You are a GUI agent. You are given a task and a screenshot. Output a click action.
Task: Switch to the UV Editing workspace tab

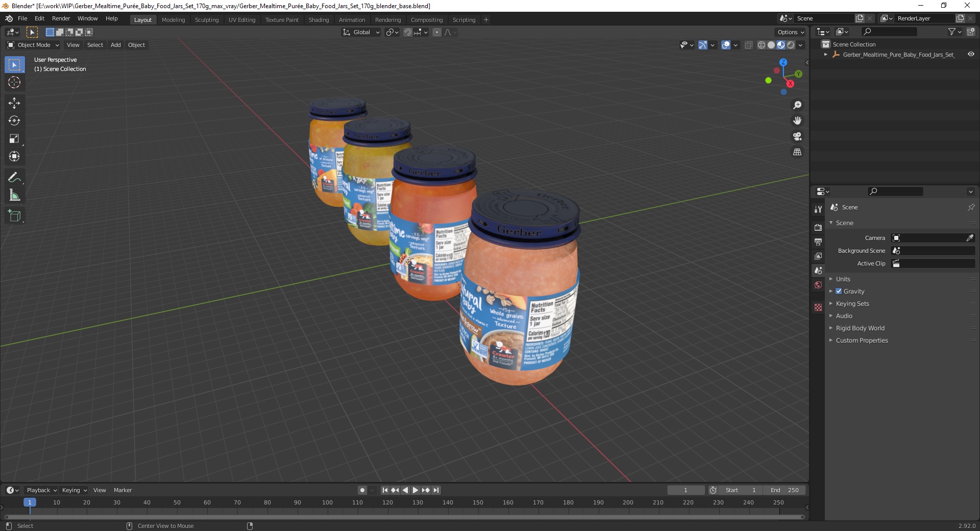(x=242, y=19)
